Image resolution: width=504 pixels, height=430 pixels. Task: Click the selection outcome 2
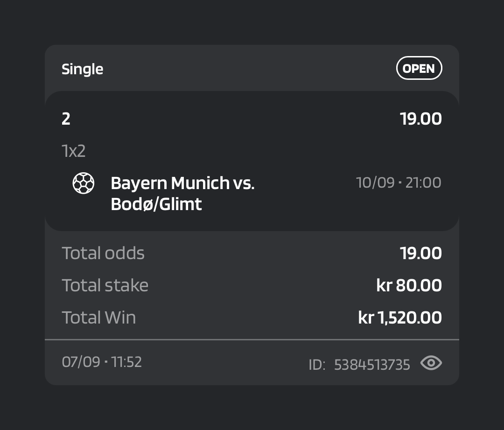pos(66,119)
